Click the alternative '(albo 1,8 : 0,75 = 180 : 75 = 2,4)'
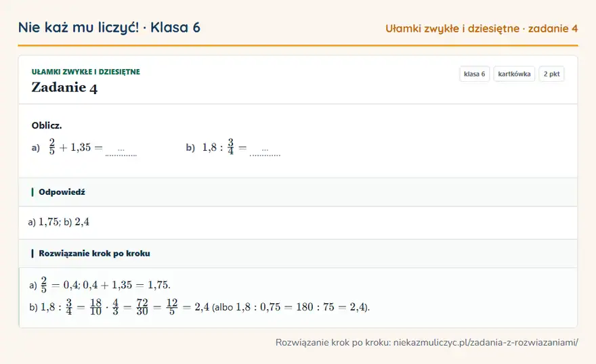The height and width of the screenshot is (364, 596). point(291,306)
